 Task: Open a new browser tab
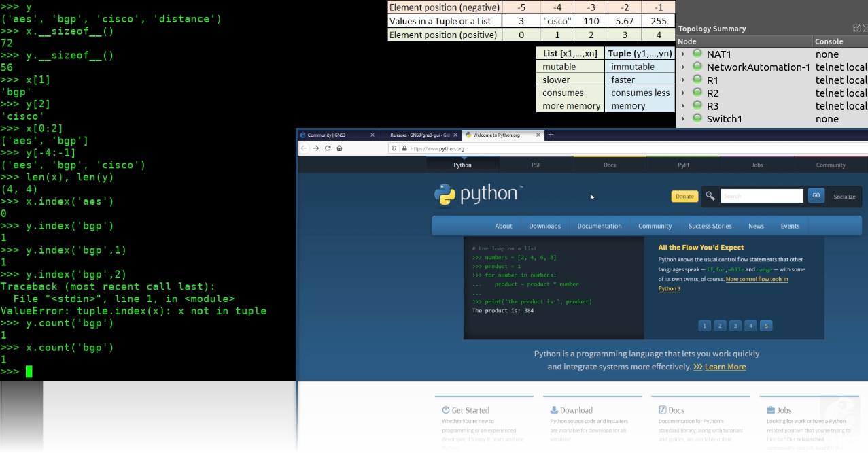551,135
